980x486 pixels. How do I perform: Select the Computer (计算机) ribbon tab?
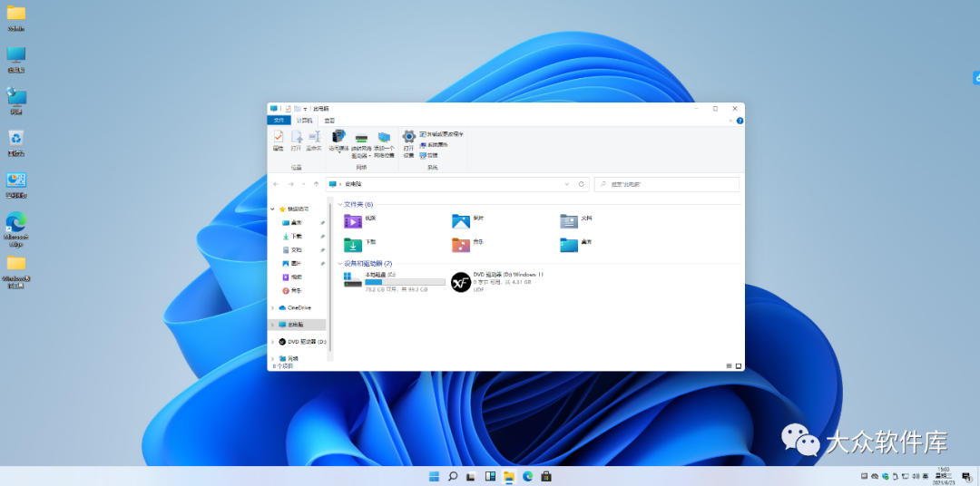point(304,121)
